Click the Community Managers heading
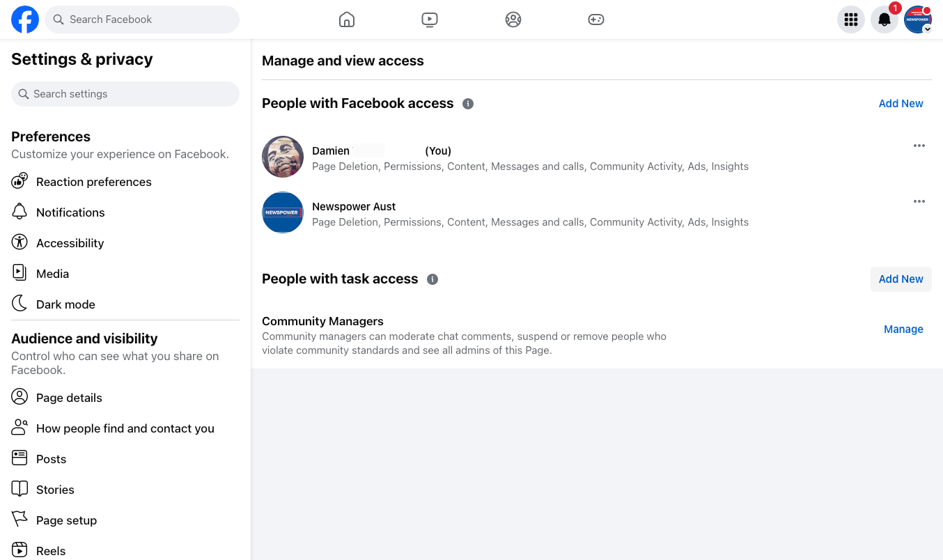This screenshot has width=943, height=560. pos(322,322)
